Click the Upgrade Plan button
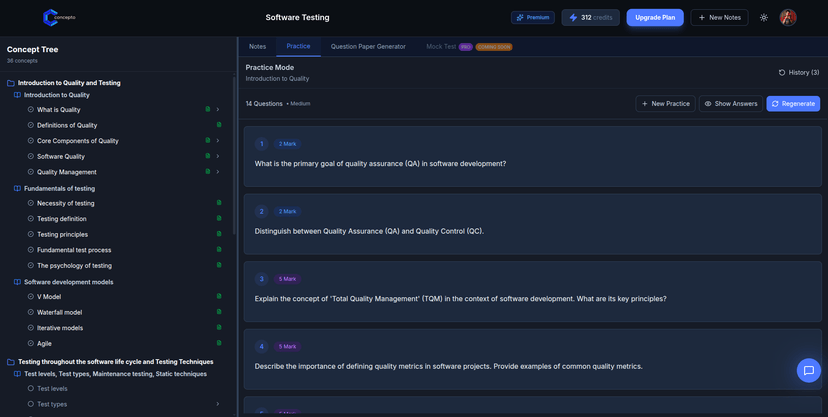 click(x=655, y=17)
